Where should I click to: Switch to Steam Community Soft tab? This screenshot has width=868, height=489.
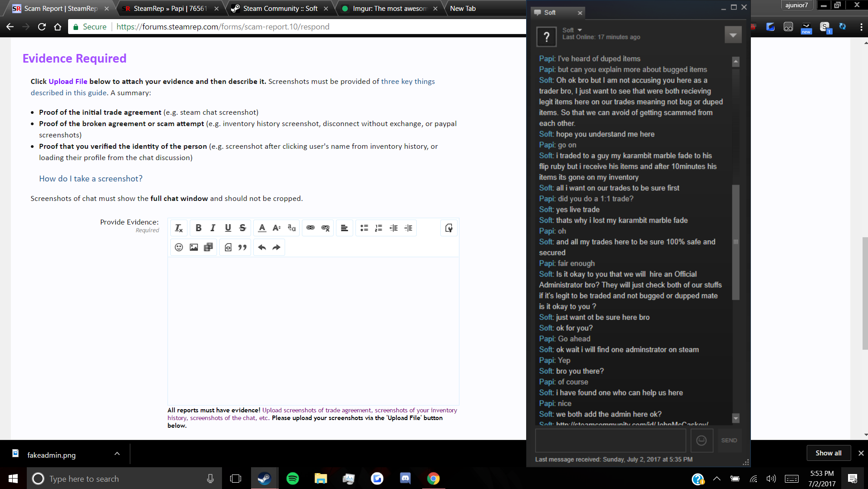pos(280,8)
